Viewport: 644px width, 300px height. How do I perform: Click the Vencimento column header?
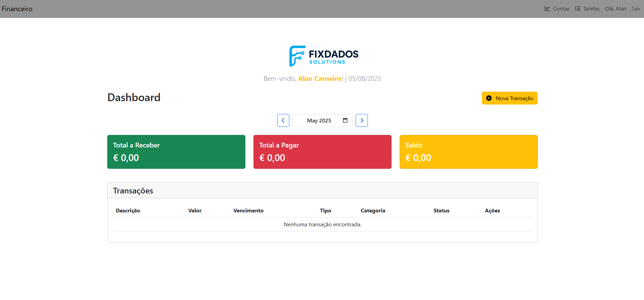click(x=248, y=210)
